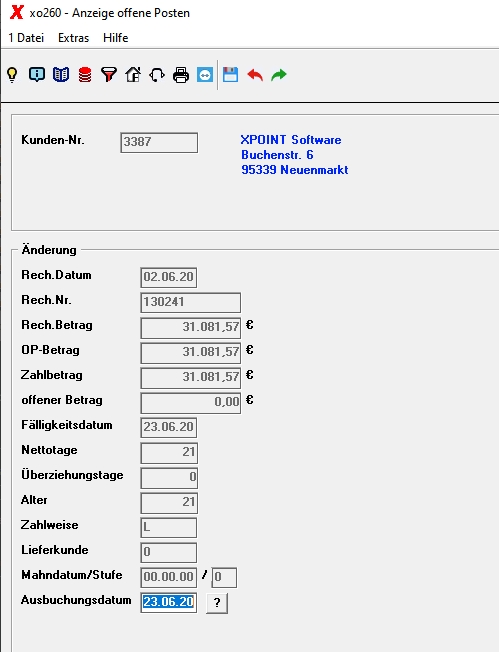499x652 pixels.
Task: Click the red database stack icon
Action: coord(85,75)
